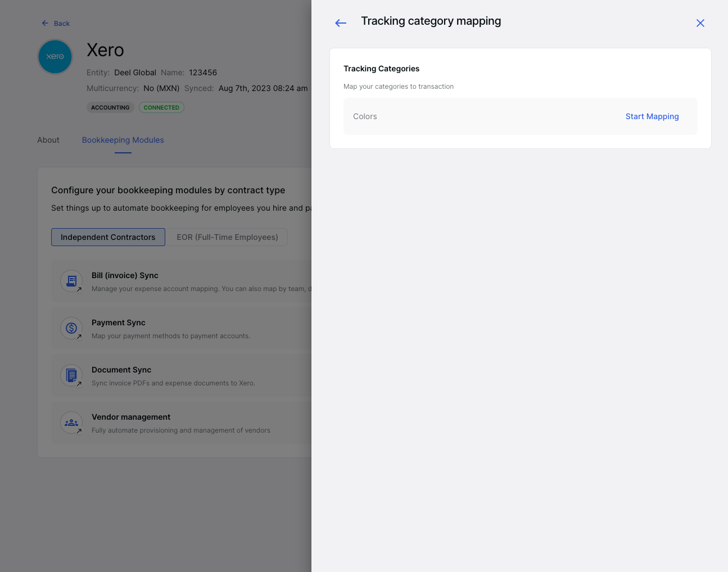Viewport: 728px width, 572px height.
Task: Select Independent Contractors contract type
Action: coord(108,237)
